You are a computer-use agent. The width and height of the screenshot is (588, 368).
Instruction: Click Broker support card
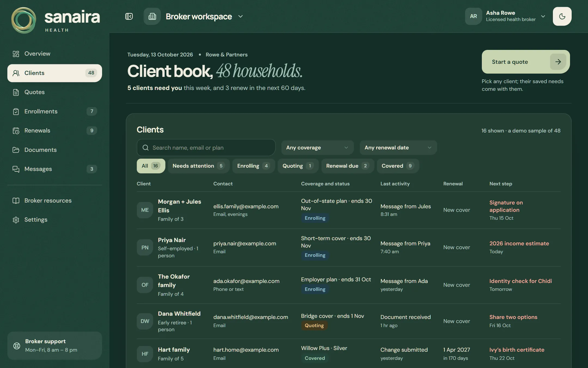[54, 346]
